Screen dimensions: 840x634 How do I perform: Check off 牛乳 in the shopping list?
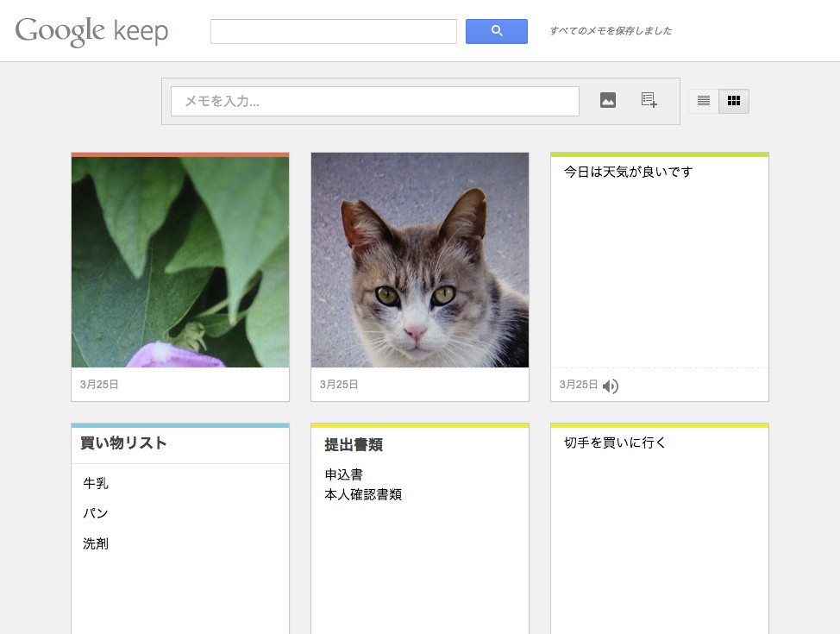pyautogui.click(x=94, y=483)
